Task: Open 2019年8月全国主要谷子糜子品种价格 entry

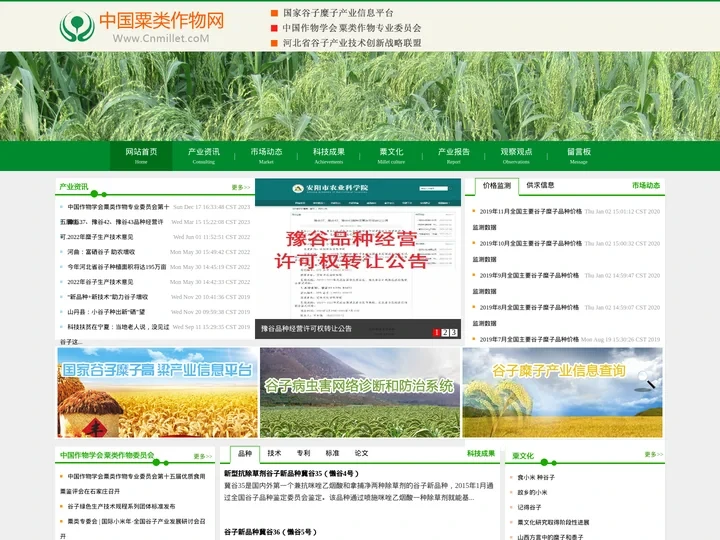Action: [529, 307]
